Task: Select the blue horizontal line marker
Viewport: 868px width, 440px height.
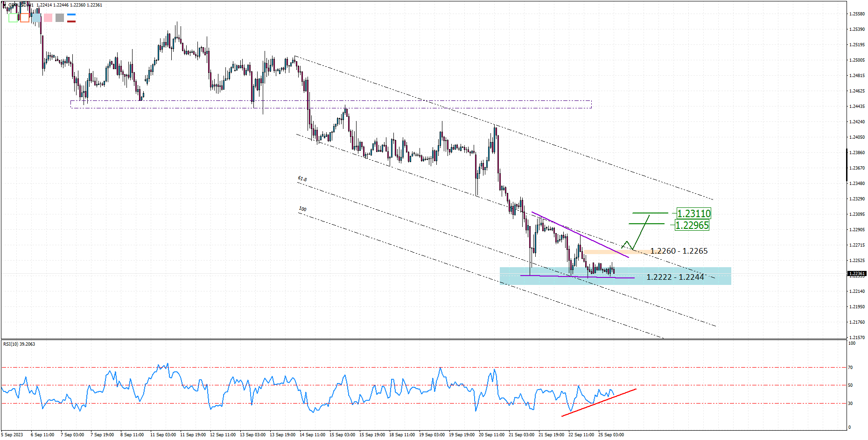Action: coord(71,14)
